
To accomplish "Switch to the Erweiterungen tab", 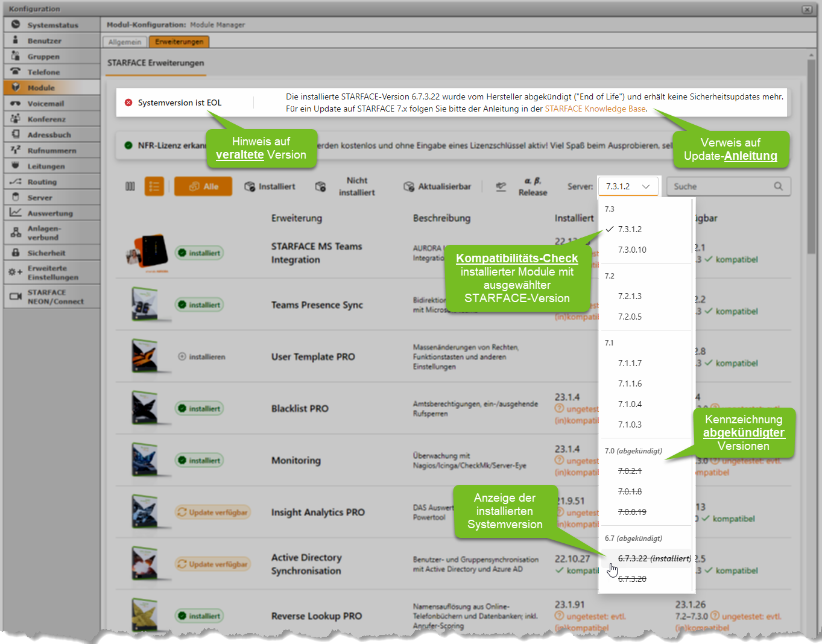I will click(x=179, y=42).
